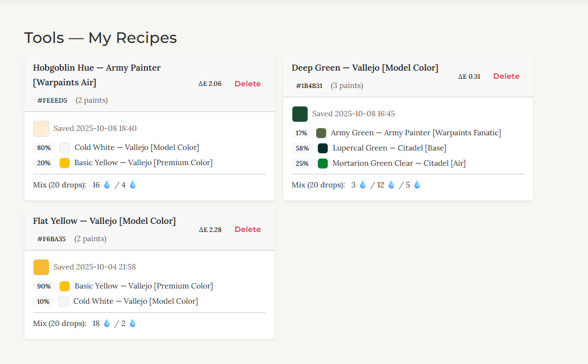Delete the Hobgoblin Hue recipe
Screen dimensions: 588x364
coord(247,84)
